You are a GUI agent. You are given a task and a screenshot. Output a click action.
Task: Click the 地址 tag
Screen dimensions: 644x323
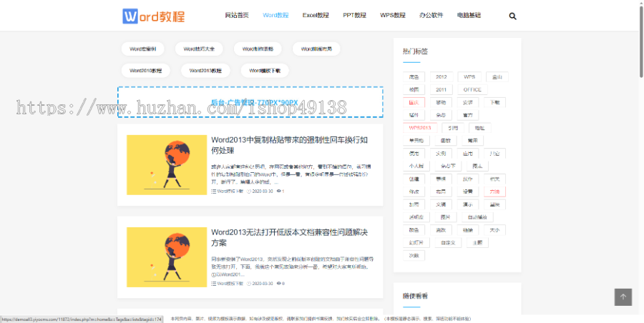pyautogui.click(x=479, y=128)
